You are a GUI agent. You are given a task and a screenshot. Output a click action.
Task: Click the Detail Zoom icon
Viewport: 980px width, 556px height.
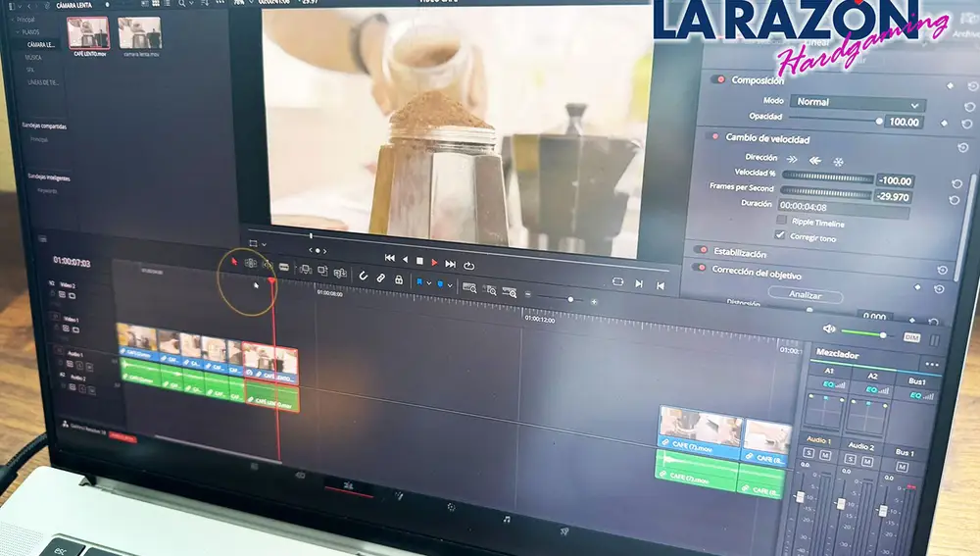click(490, 289)
